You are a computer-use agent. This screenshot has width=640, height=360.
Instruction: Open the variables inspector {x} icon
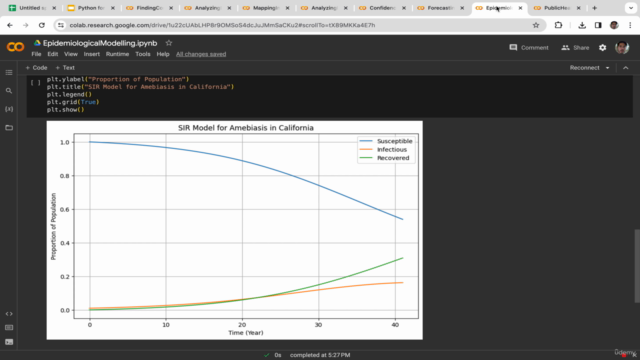click(x=9, y=109)
